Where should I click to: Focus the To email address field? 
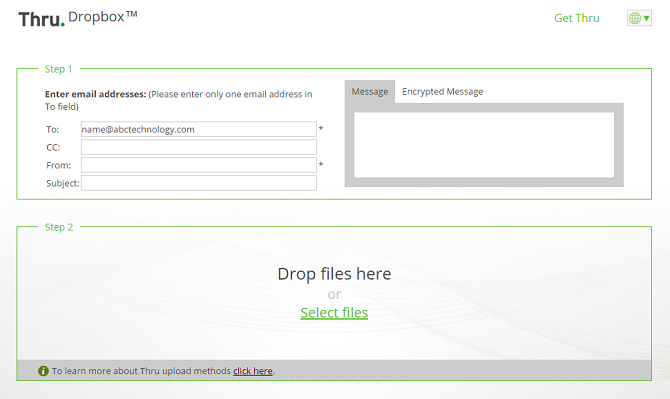pos(199,129)
